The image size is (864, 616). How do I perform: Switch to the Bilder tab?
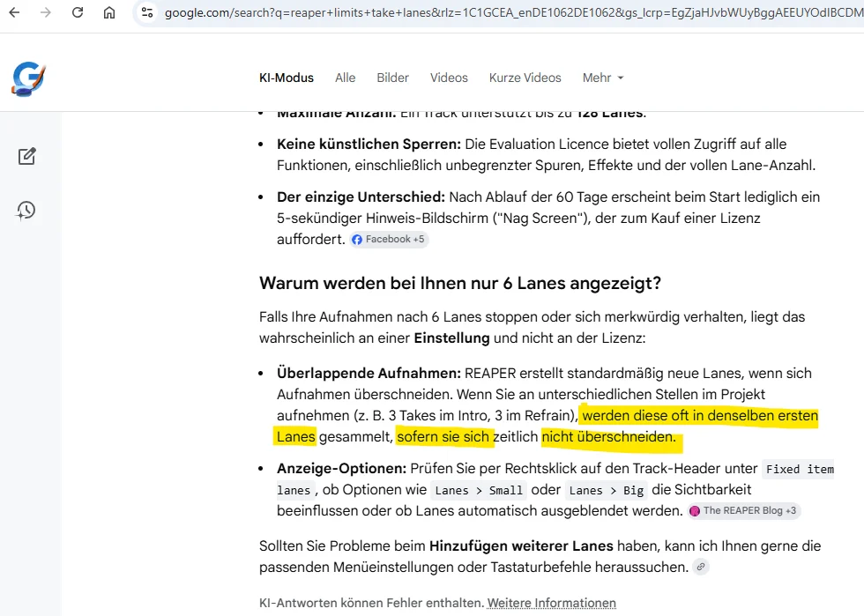point(391,78)
